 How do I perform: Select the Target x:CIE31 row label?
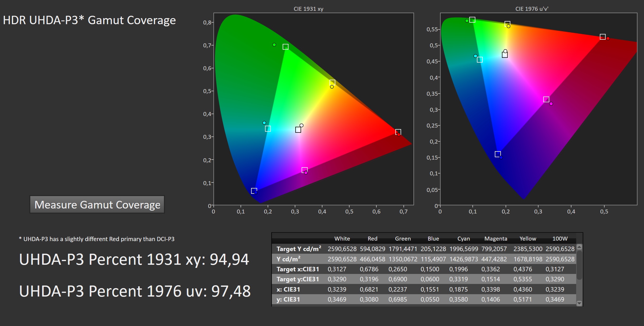[298, 269]
